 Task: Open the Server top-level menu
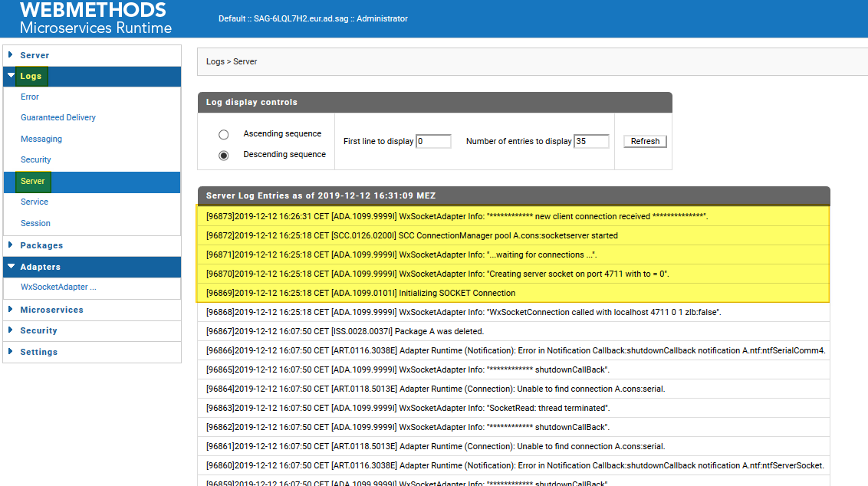coord(35,55)
